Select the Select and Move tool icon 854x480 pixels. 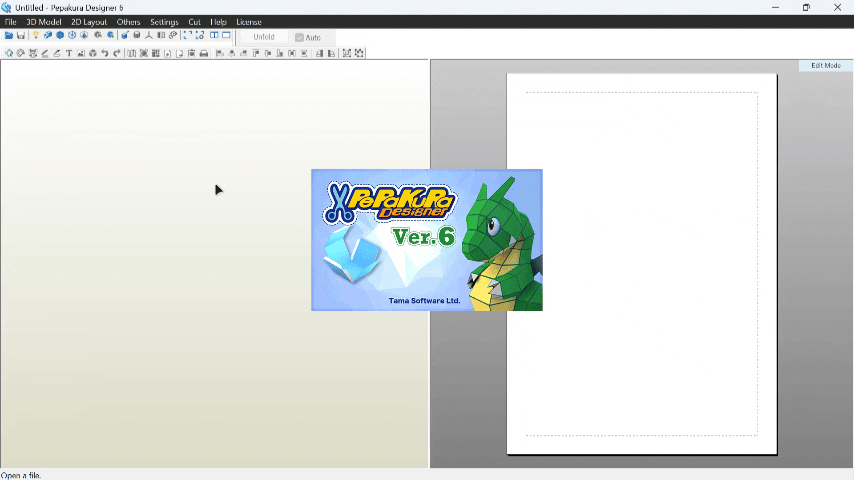9,53
